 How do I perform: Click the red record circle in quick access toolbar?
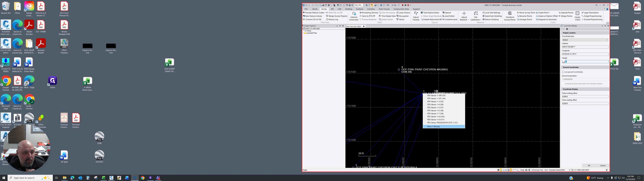[x=402, y=5]
